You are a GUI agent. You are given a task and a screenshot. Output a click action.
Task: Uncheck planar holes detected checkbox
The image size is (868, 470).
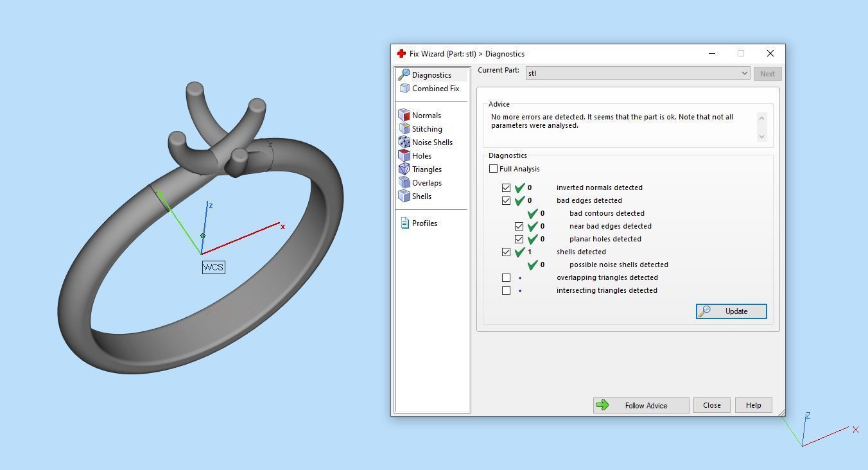(x=519, y=239)
